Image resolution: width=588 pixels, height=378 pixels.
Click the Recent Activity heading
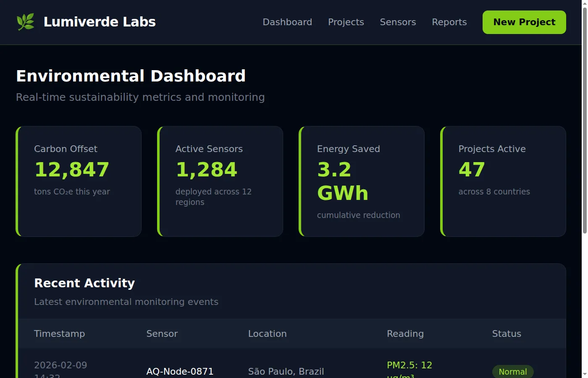[x=84, y=283]
